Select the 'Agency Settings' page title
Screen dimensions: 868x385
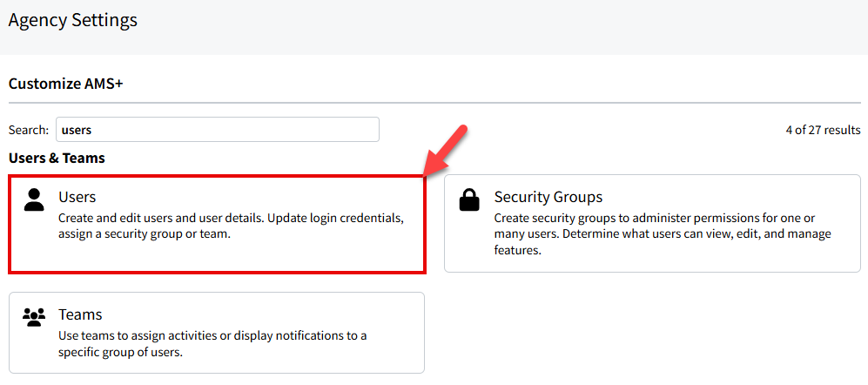73,21
